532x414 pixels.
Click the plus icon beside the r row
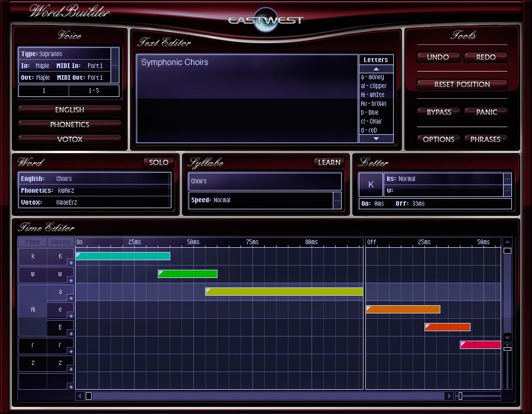point(71,351)
